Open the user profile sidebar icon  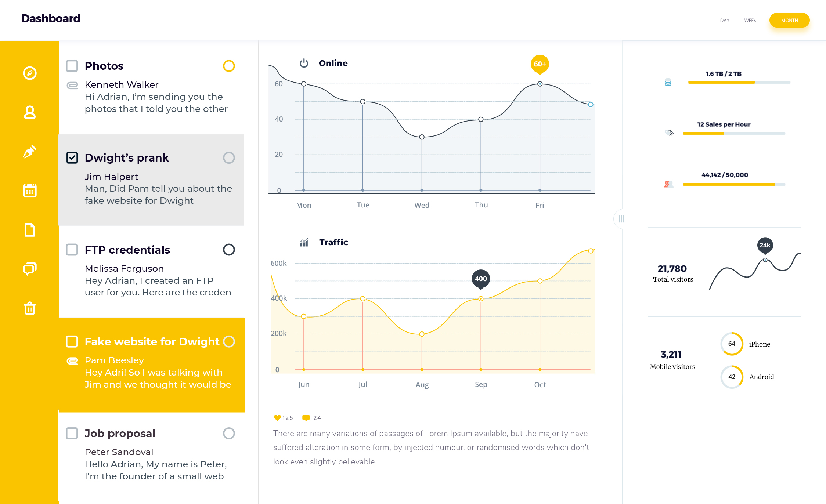tap(30, 112)
